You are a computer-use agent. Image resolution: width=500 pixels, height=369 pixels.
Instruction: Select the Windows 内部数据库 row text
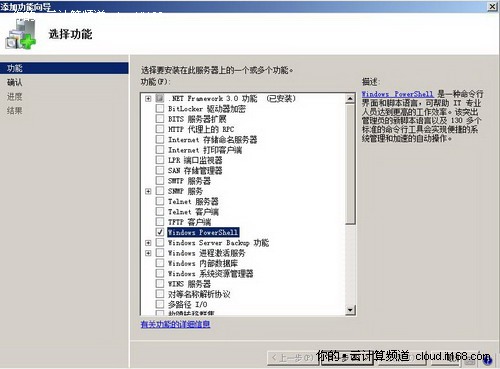click(x=203, y=263)
